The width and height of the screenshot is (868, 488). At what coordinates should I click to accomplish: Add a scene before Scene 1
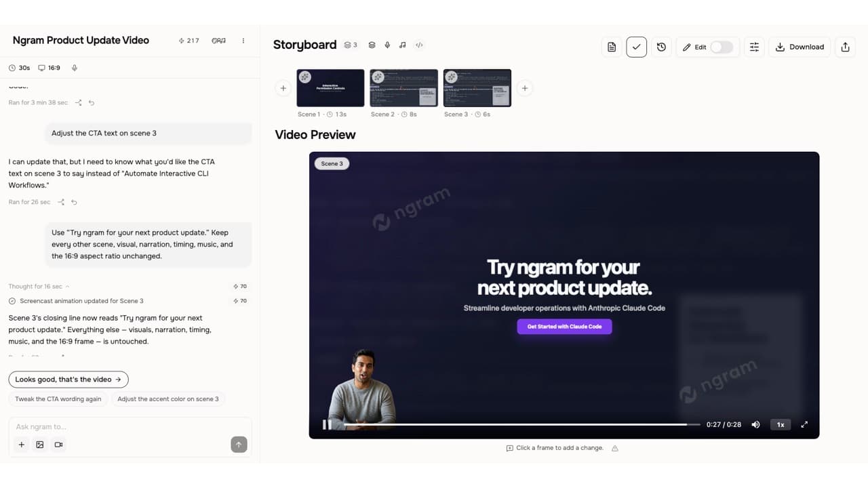283,88
